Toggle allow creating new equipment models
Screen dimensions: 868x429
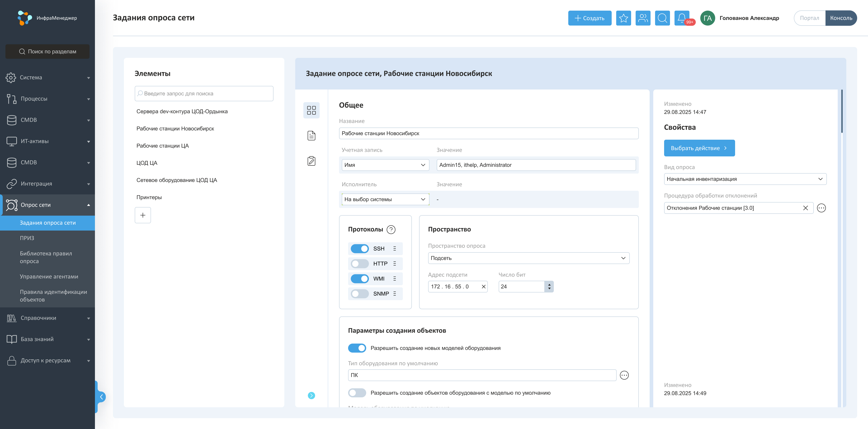pyautogui.click(x=357, y=348)
